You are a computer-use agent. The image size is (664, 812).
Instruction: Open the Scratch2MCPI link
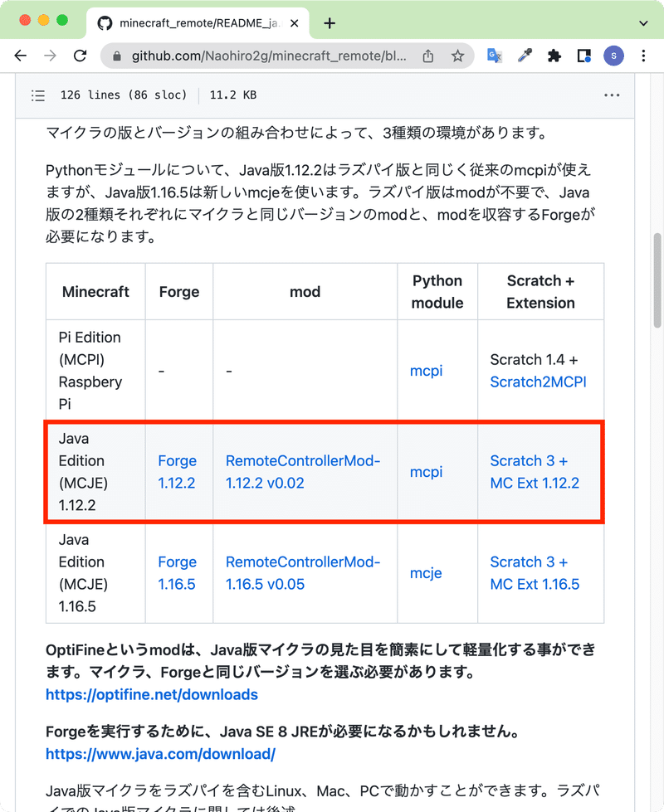coord(538,382)
